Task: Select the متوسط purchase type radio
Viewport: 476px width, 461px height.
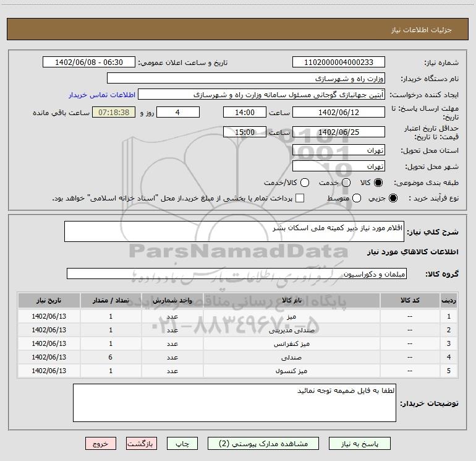Action: pyautogui.click(x=357, y=198)
